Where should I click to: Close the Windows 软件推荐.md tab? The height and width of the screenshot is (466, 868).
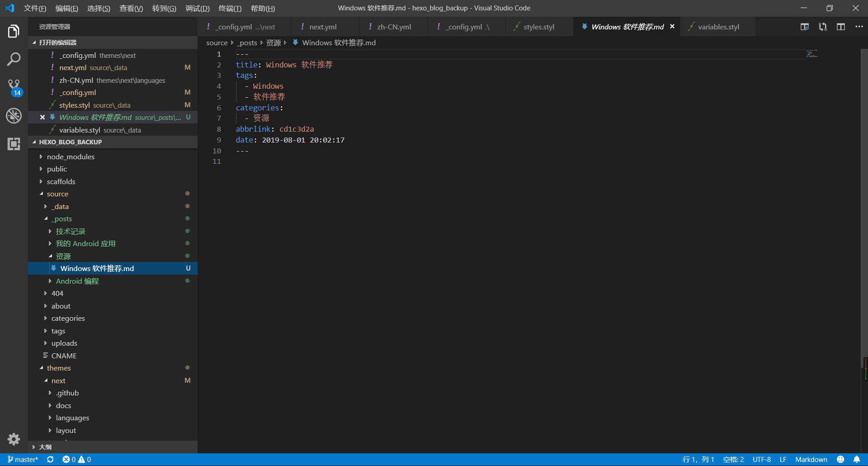[672, 27]
